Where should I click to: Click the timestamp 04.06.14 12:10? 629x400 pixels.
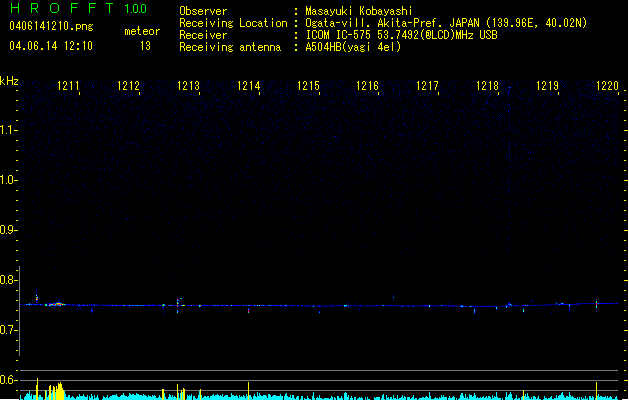[51, 46]
